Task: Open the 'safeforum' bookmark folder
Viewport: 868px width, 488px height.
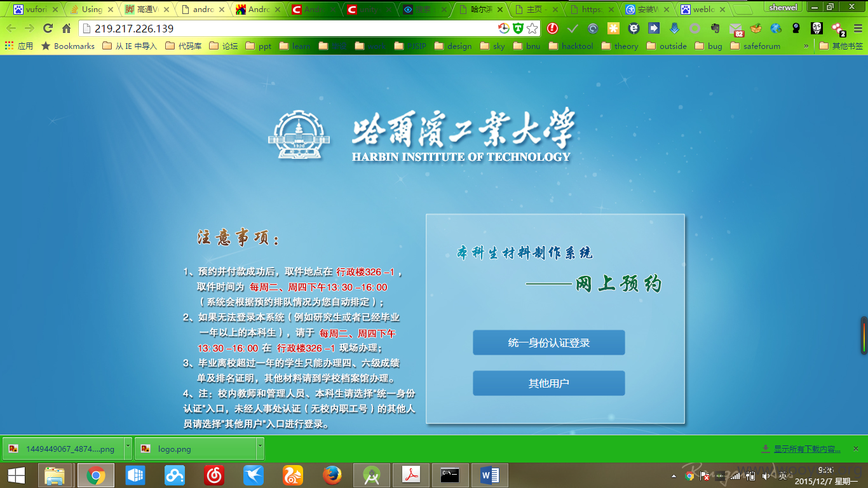Action: tap(755, 46)
